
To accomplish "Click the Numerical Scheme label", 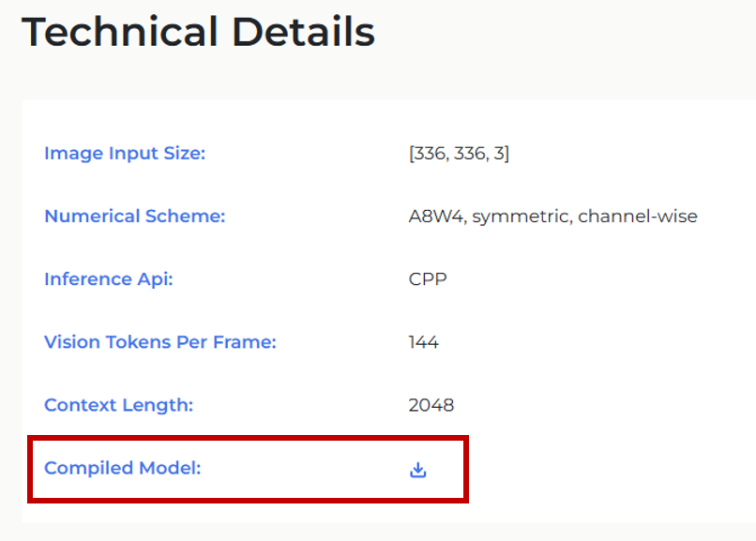I will click(x=135, y=217).
